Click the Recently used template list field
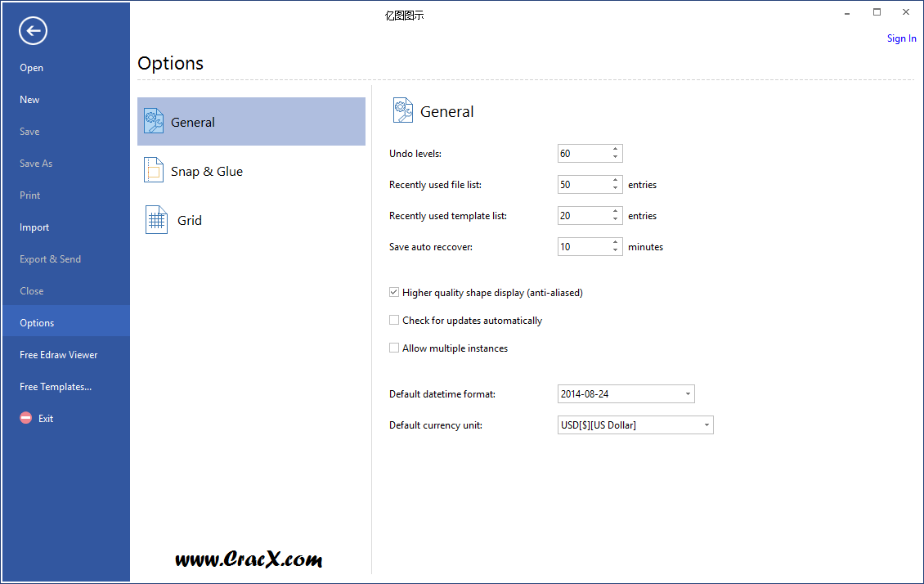This screenshot has height=584, width=924. 583,216
